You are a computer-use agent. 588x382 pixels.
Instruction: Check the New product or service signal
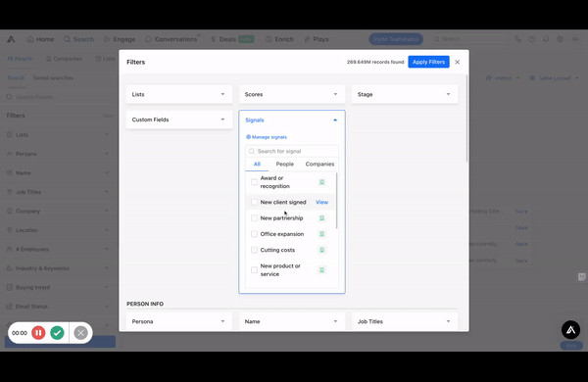(x=254, y=270)
